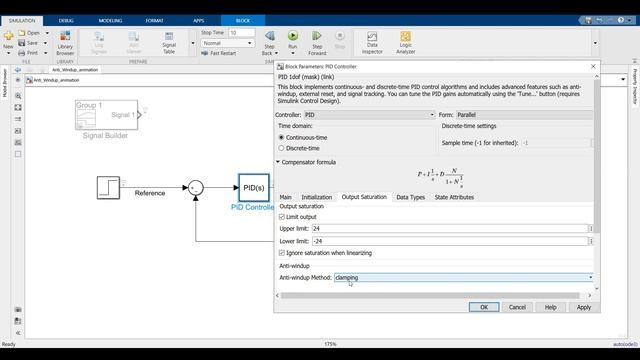Open the State Attributes tab
This screenshot has width=640, height=360.
454,197
